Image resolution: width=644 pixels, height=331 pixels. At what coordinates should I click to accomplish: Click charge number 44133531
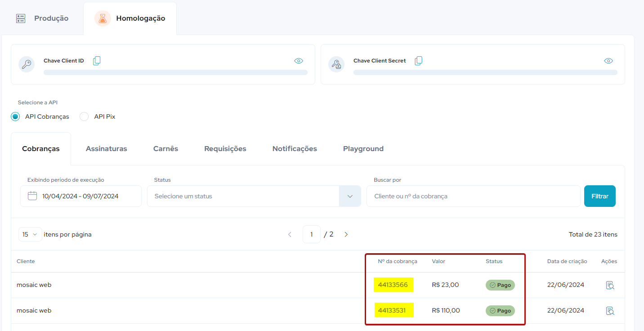pos(392,310)
